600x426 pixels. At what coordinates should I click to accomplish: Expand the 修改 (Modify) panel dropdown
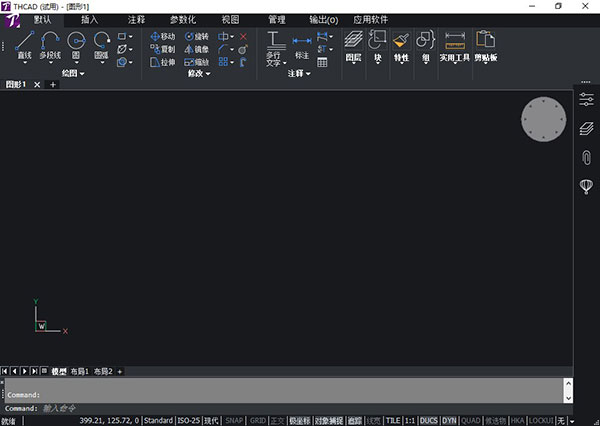pyautogui.click(x=199, y=73)
